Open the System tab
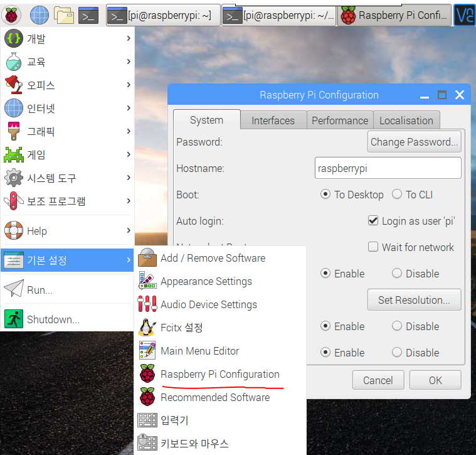 (207, 120)
